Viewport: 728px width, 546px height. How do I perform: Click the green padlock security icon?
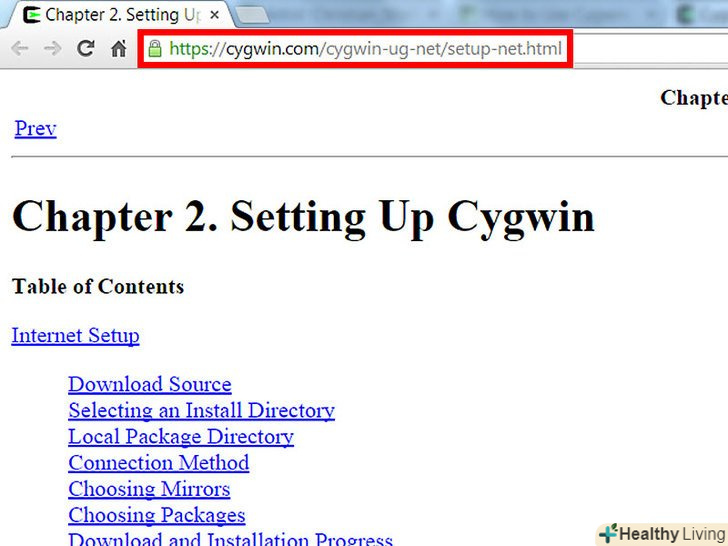coord(155,48)
